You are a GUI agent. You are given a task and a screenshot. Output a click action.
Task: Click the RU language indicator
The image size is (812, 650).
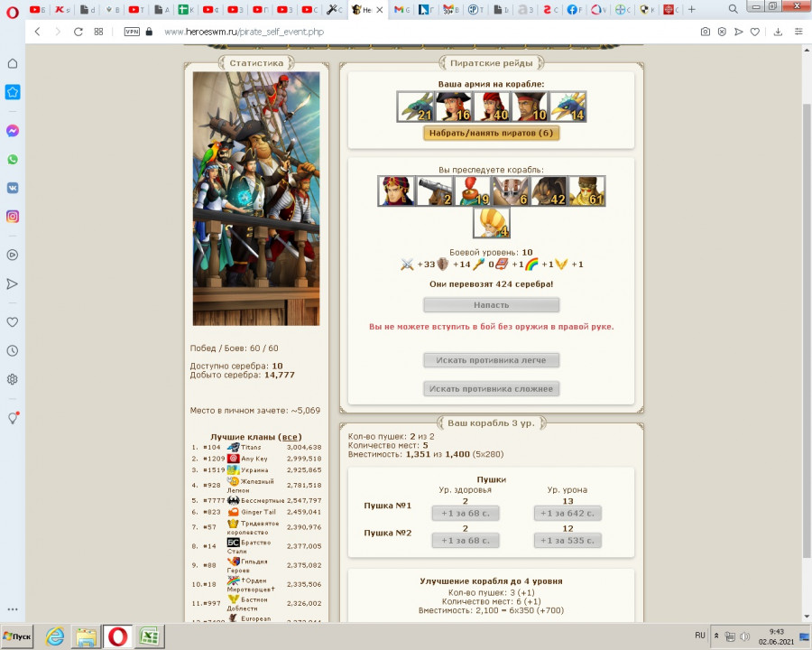(700, 636)
